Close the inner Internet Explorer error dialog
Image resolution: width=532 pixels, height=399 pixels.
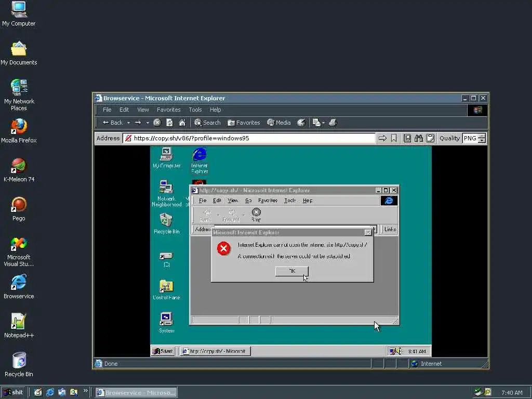click(368, 232)
